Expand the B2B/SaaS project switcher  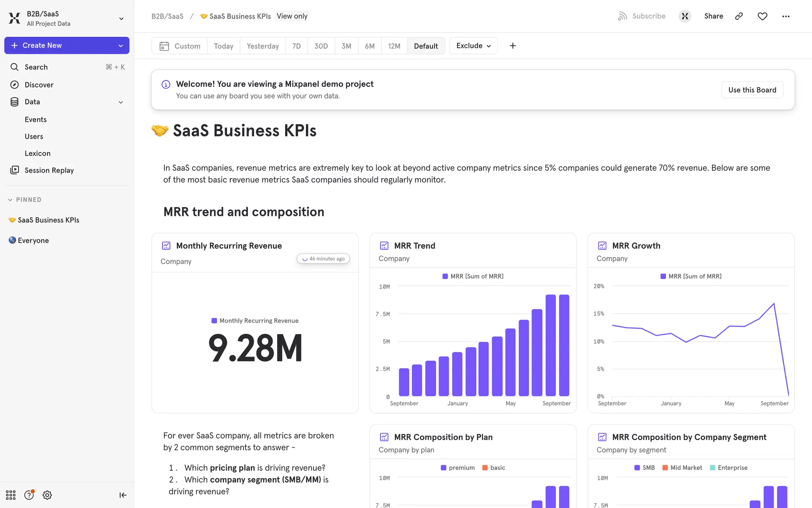click(121, 19)
